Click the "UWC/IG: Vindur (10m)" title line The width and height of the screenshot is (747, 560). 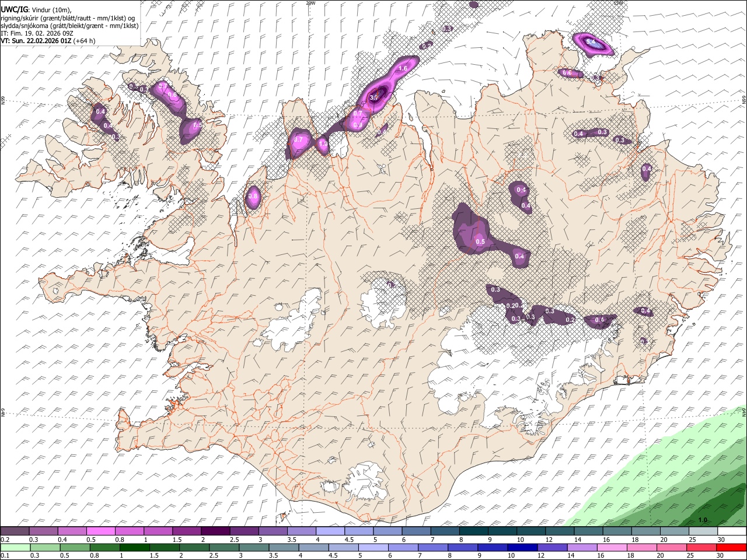[x=36, y=9]
